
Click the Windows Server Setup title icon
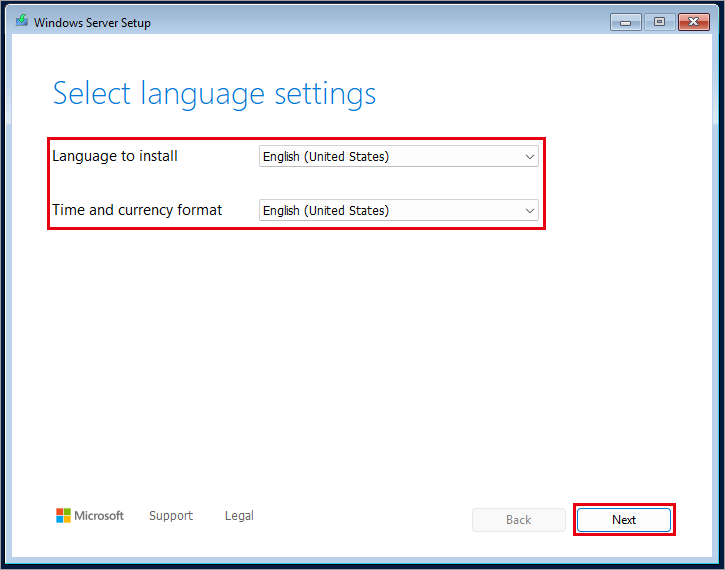pyautogui.click(x=21, y=21)
